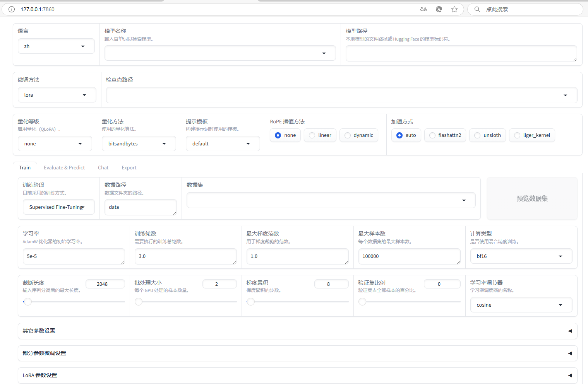This screenshot has height=384, width=588.
Task: Click the search magnifier icon
Action: pos(477,9)
